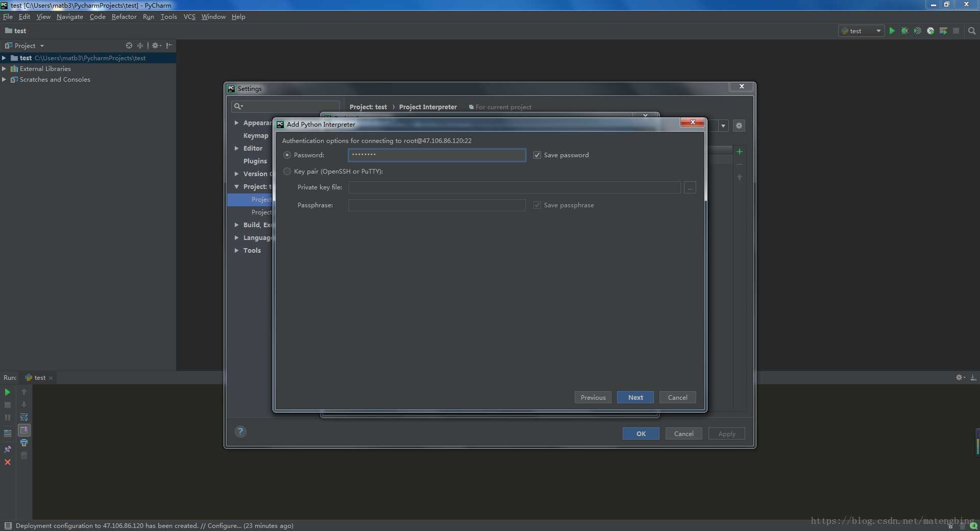The image size is (980, 531).
Task: Click the Settings search box
Action: click(x=285, y=106)
